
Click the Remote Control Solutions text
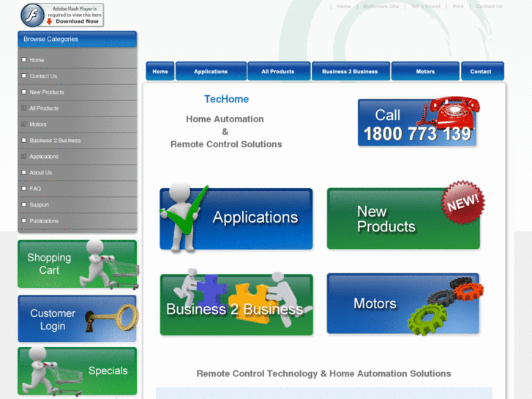(226, 144)
